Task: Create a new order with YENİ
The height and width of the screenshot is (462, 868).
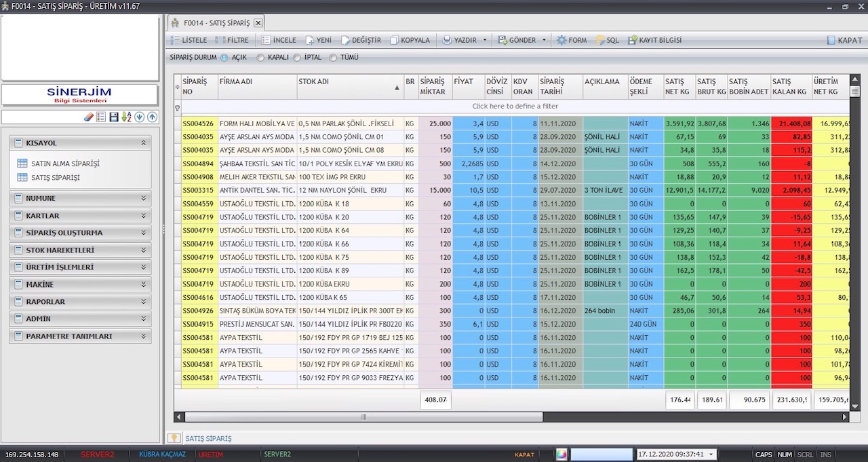Action: (x=319, y=40)
